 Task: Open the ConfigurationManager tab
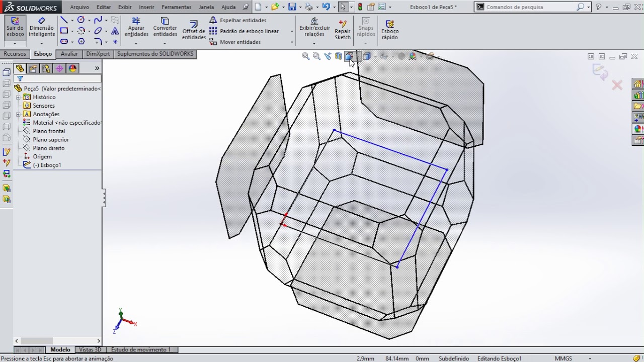tap(46, 68)
